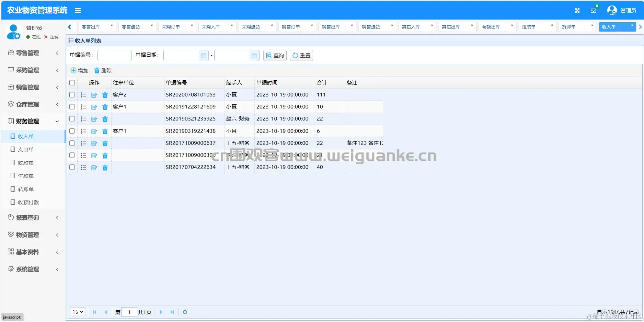
Task: Refresh the table with the reload icon
Action: coord(185,312)
